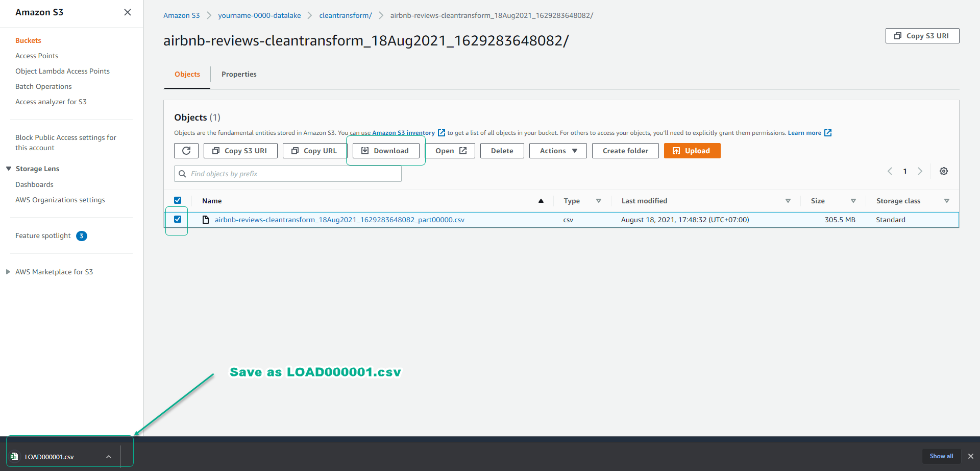Click Show all downloads button
The image size is (980, 471).
942,456
